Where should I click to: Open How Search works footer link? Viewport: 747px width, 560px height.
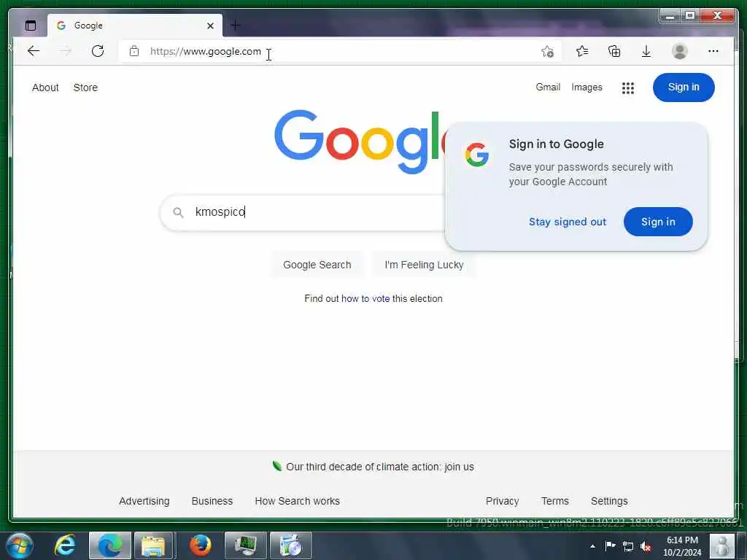coord(298,501)
